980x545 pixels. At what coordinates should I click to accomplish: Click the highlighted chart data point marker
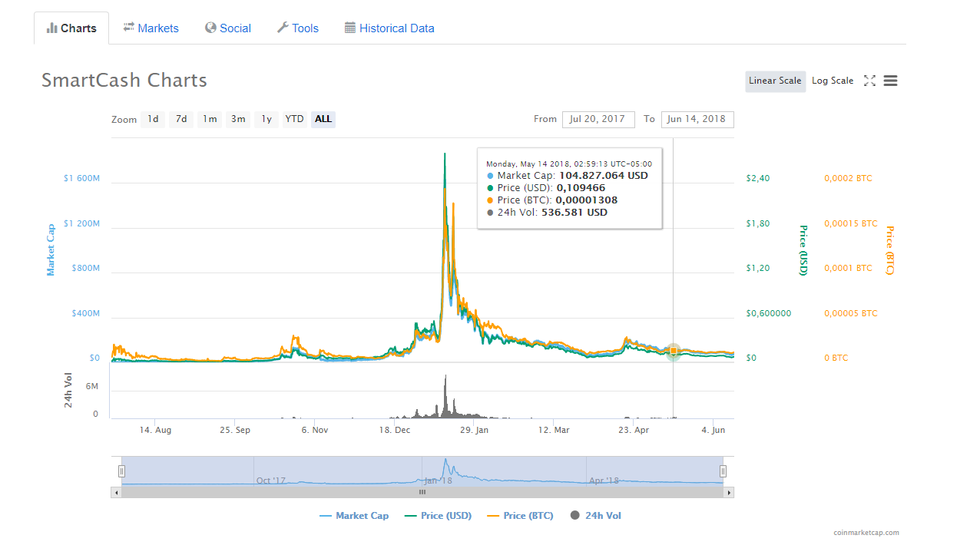[x=674, y=351]
